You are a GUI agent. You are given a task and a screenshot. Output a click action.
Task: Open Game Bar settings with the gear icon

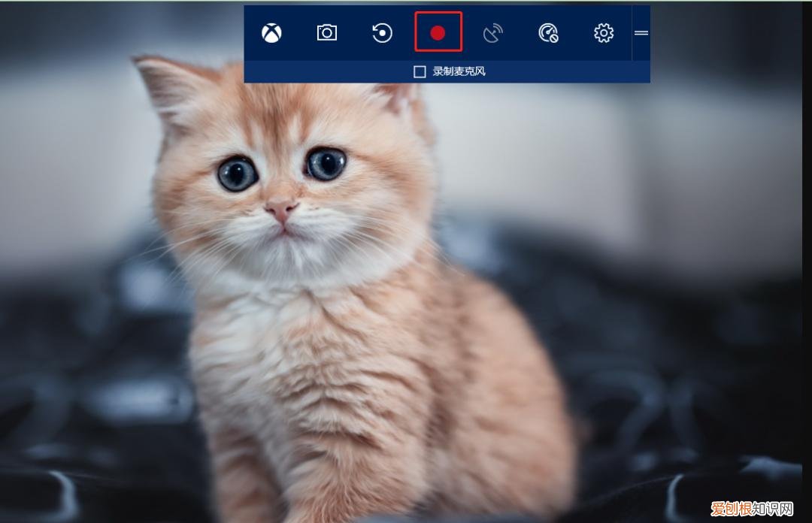pos(603,32)
